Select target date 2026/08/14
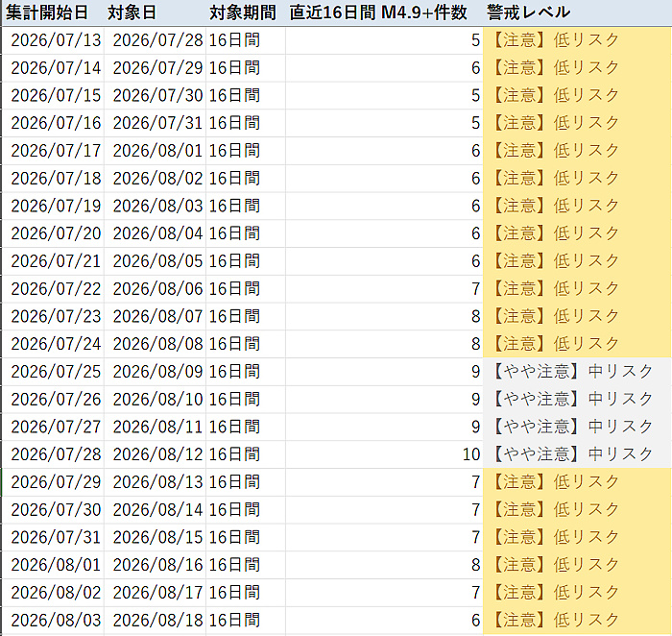 click(155, 509)
